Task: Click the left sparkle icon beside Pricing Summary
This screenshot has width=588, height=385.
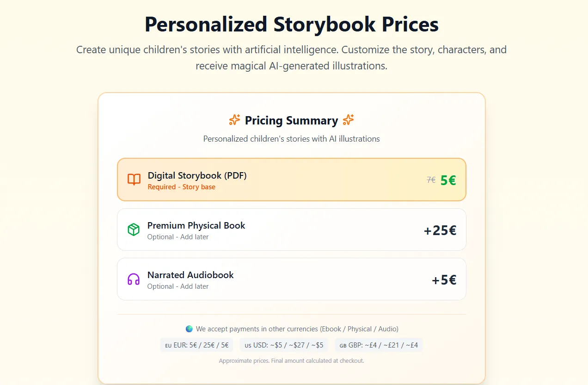Action: tap(234, 120)
